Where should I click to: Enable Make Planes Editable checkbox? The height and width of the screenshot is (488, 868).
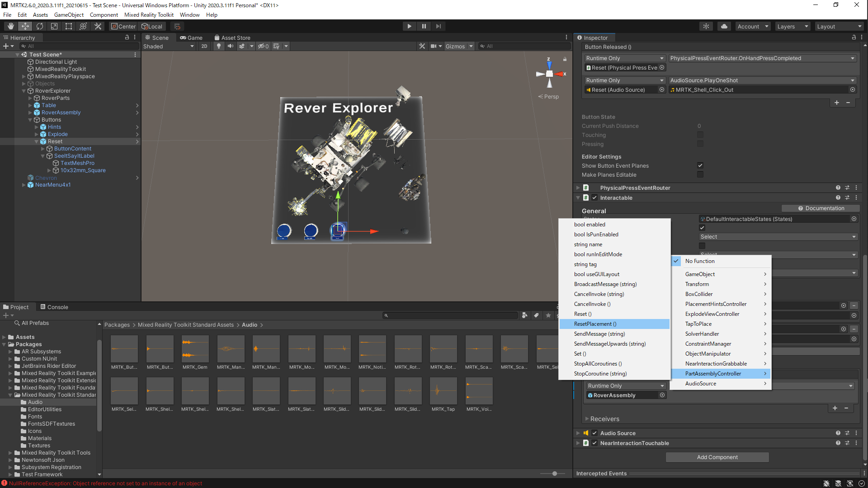tap(700, 174)
